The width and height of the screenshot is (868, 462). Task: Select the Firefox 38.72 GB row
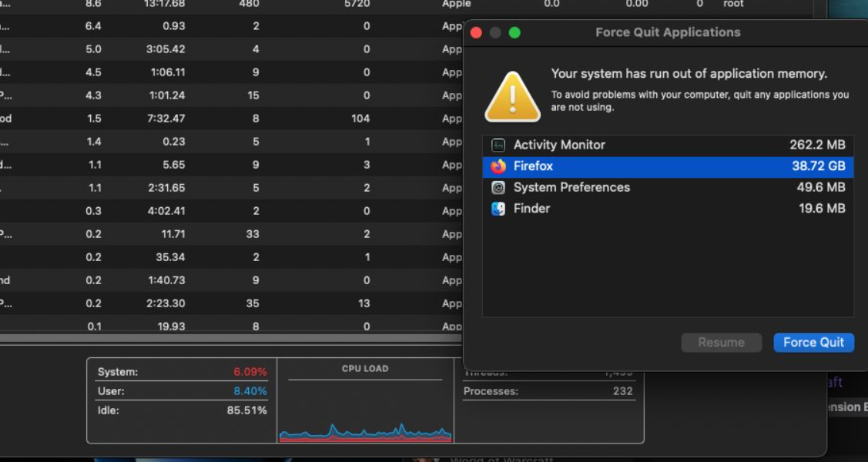click(668, 166)
